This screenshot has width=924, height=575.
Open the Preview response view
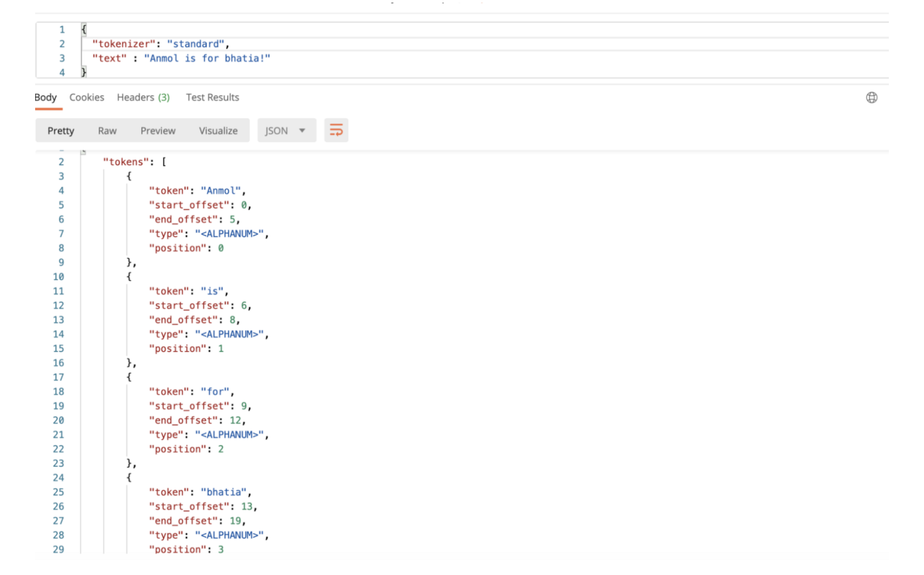pyautogui.click(x=158, y=131)
